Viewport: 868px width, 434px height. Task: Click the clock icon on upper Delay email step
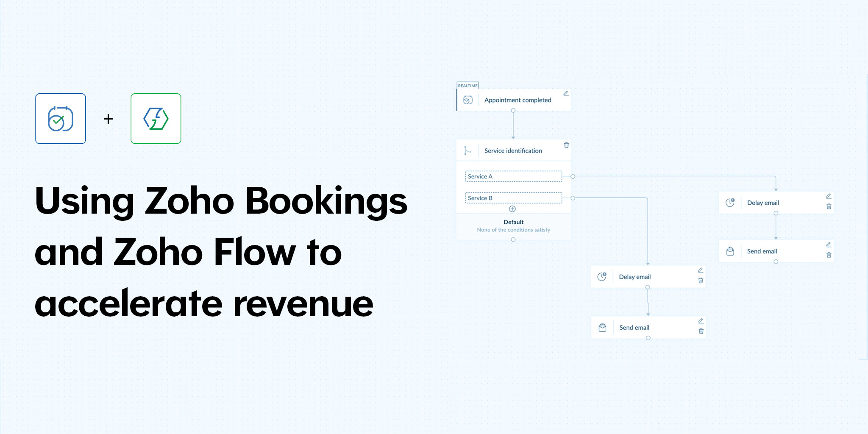[x=730, y=203]
